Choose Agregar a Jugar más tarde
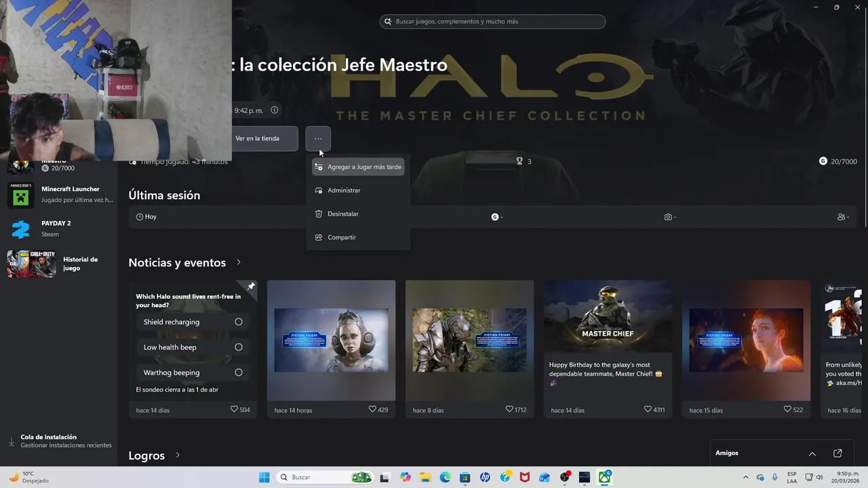This screenshot has height=488, width=868. click(358, 167)
